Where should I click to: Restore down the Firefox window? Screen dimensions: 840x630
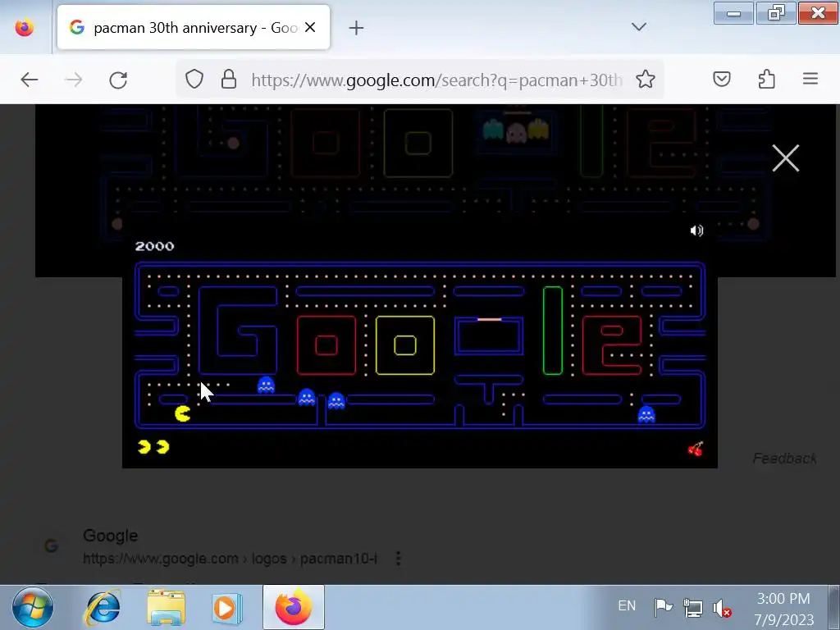tap(776, 13)
